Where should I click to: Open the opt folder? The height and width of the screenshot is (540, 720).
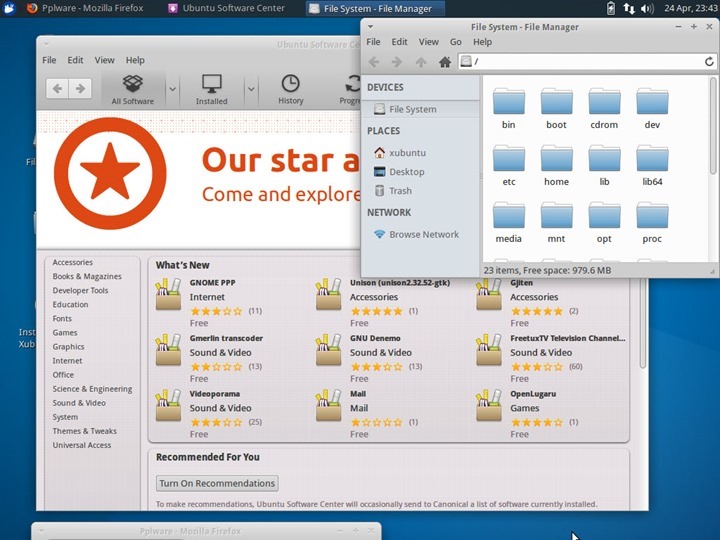[604, 223]
